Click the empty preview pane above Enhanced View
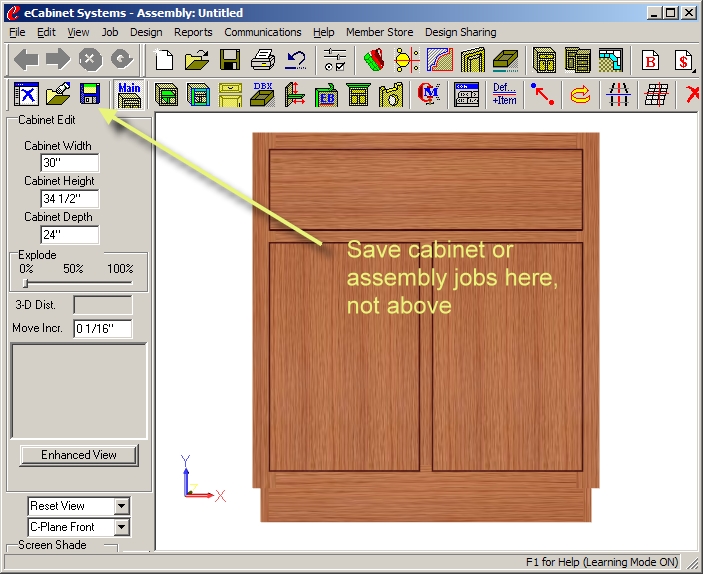Viewport: 703px width, 574px height. click(79, 391)
